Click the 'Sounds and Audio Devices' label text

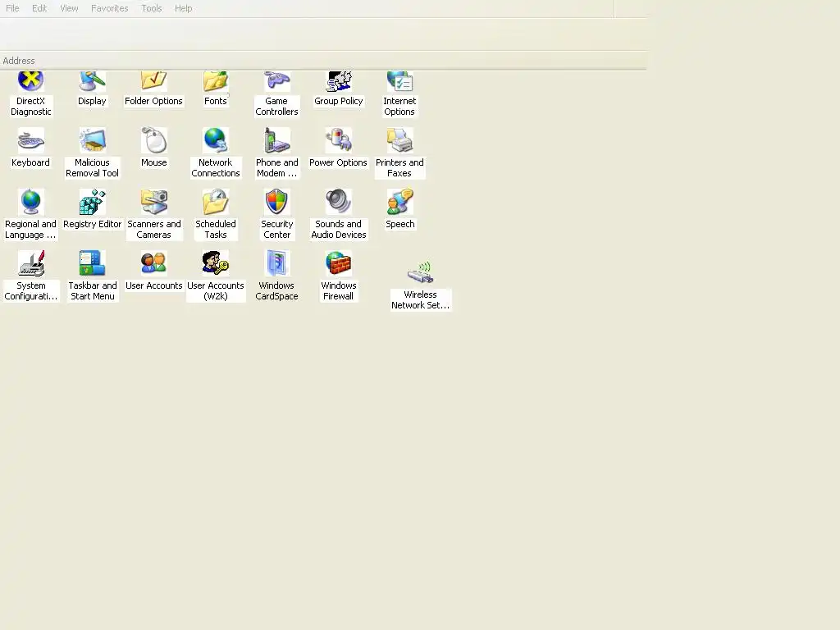click(x=339, y=230)
